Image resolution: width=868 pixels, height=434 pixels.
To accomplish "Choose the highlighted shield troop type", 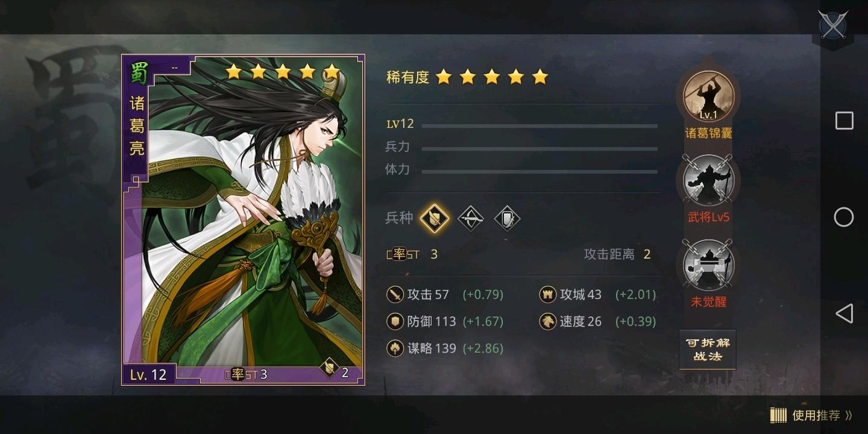I will 435,218.
